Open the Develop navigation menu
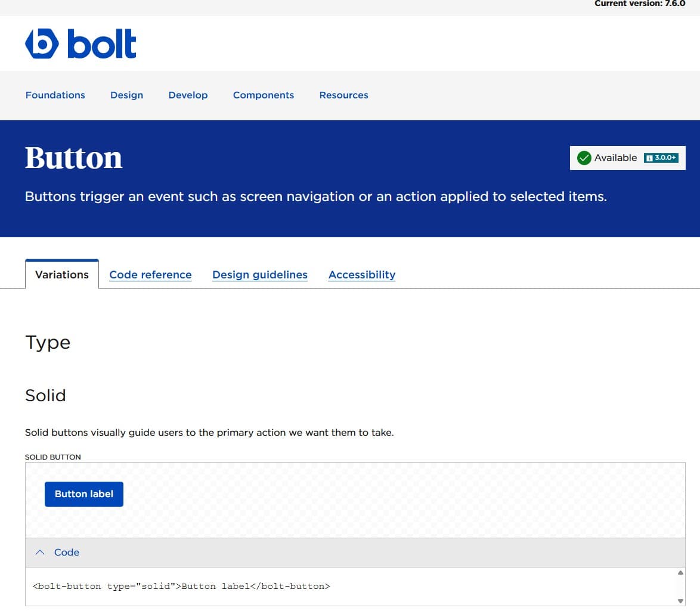 coord(188,95)
